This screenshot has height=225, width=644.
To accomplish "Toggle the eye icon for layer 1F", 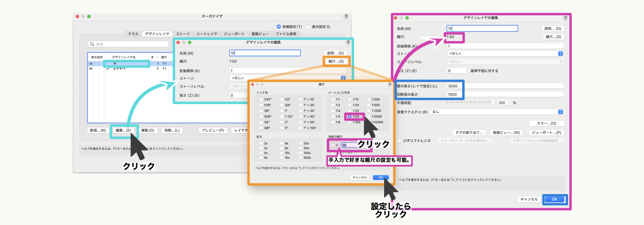I will 91,64.
